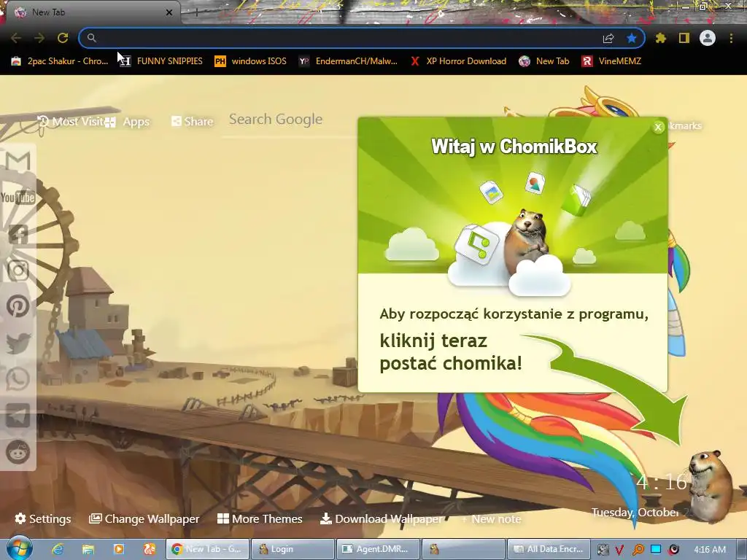Close the ChomikBox welcome popup
This screenshot has width=747, height=560.
click(659, 127)
